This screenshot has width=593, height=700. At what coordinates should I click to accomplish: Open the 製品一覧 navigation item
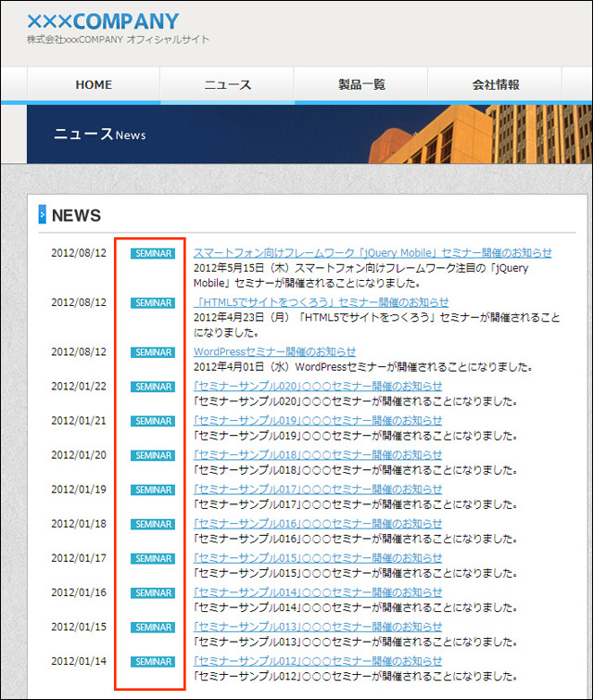[x=361, y=84]
